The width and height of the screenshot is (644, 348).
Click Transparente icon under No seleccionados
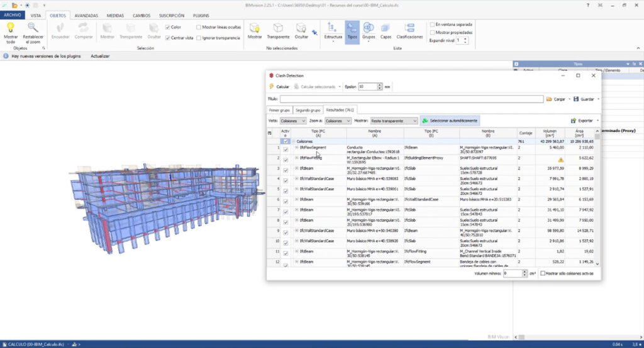pyautogui.click(x=278, y=28)
